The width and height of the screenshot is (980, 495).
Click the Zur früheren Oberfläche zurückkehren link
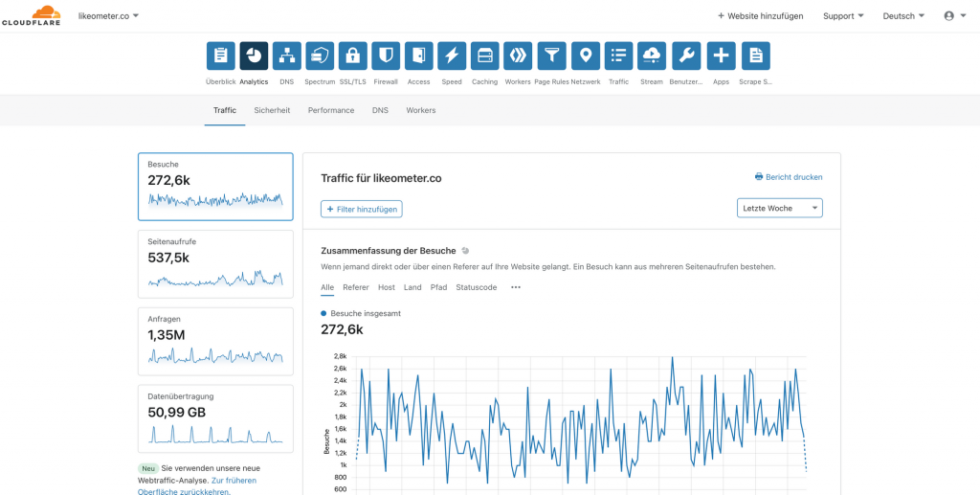tap(197, 486)
